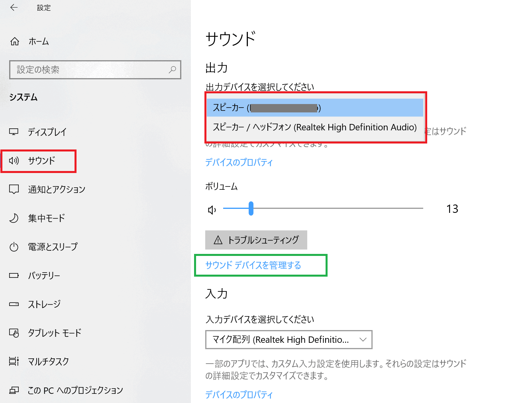Viewport: 532px width, 403px height.
Task: Click the search magnifier icon
Action: [172, 70]
